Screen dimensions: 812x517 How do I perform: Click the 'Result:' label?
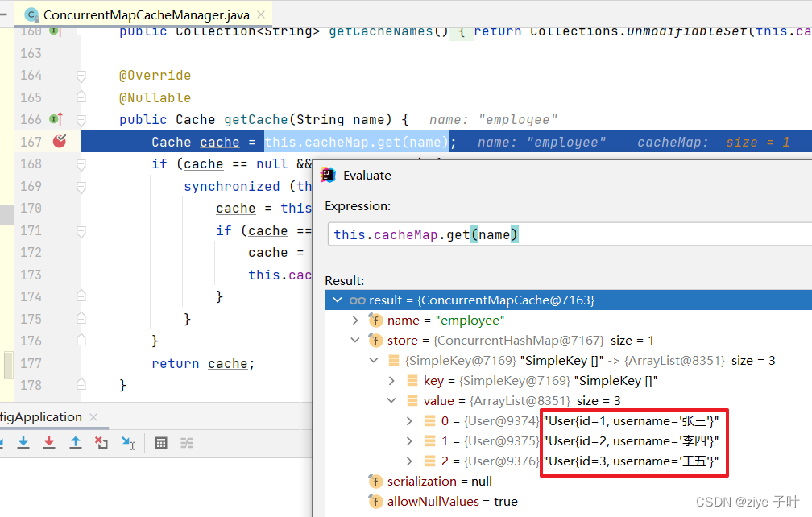tap(345, 280)
